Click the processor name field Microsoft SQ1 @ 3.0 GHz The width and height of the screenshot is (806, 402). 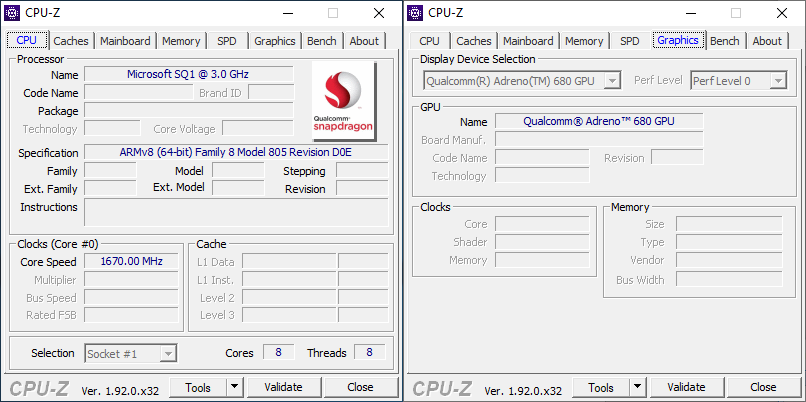[x=189, y=74]
